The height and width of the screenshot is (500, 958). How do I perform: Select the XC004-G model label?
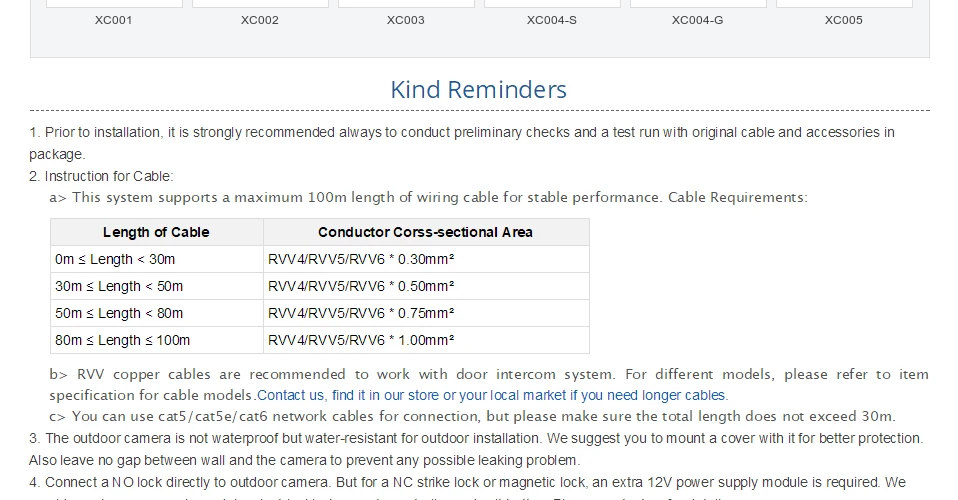coord(698,20)
